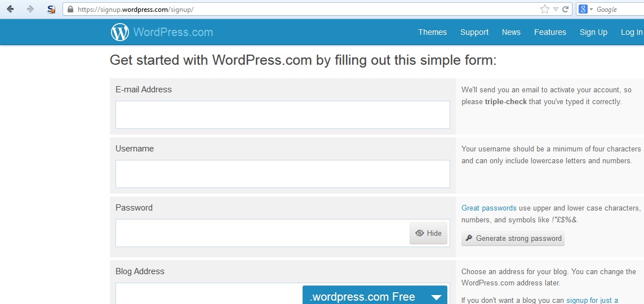
Task: Focus the Username field
Action: pyautogui.click(x=283, y=174)
